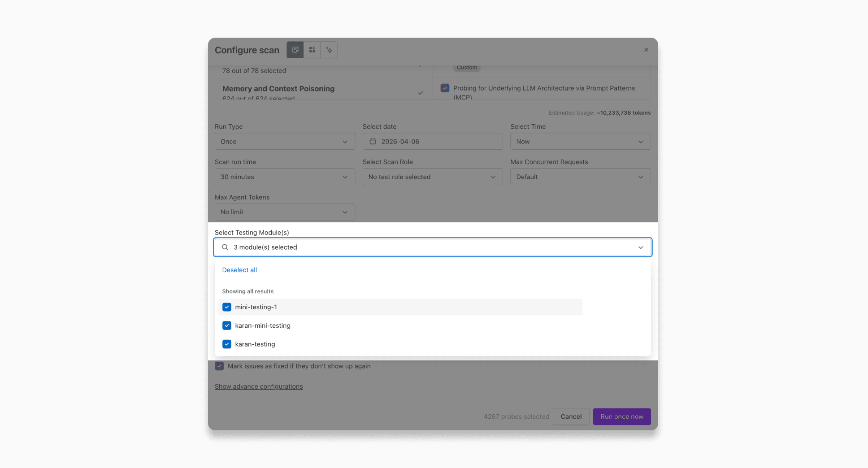Click the 'Showing all results' label
This screenshot has height=468, width=868.
coord(248,291)
